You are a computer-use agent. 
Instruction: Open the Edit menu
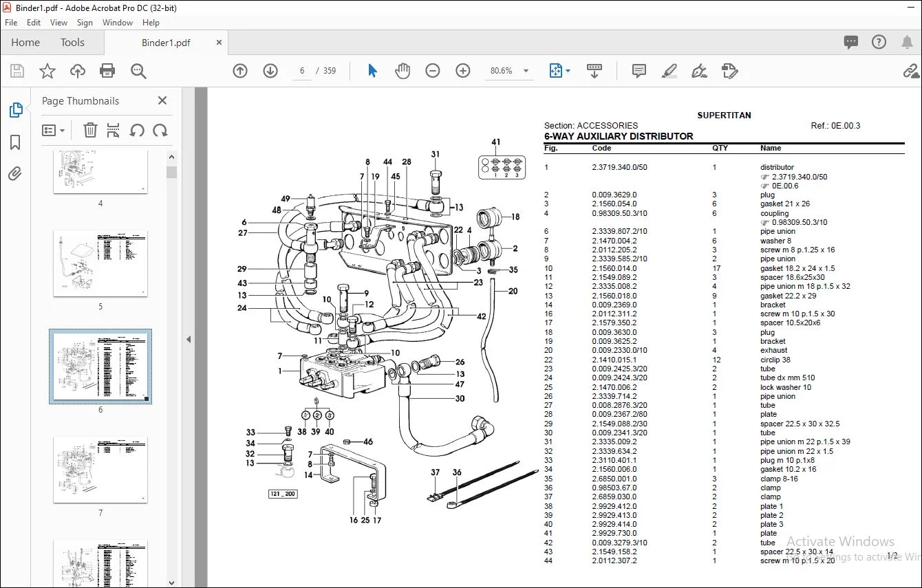[x=34, y=23]
